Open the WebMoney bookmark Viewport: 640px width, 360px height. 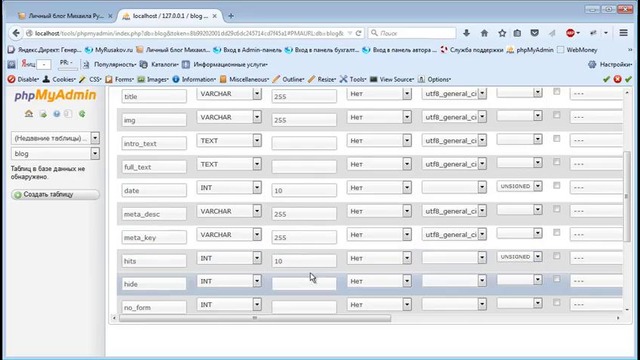577,50
